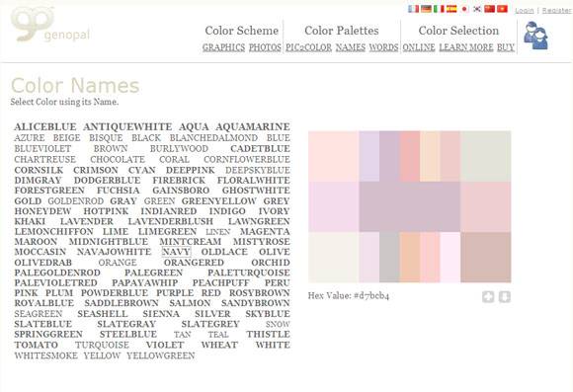This screenshot has height=392, width=573.
Task: Pick the salmon pink swatch in the top row
Action: pyautogui.click(x=410, y=156)
